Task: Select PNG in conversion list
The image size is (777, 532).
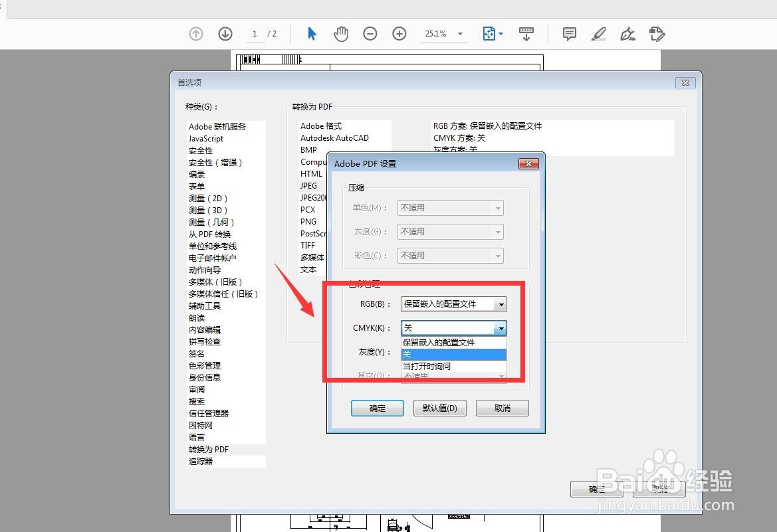Action: coord(308,221)
